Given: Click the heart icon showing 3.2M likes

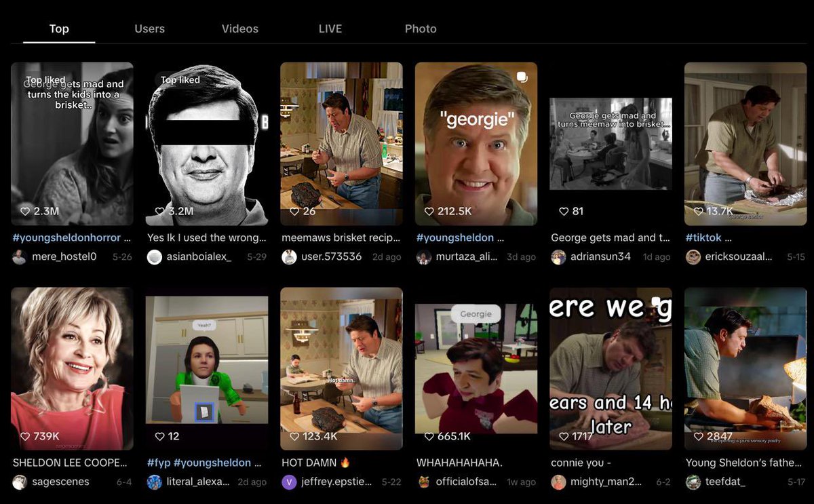Looking at the screenshot, I should coord(160,211).
